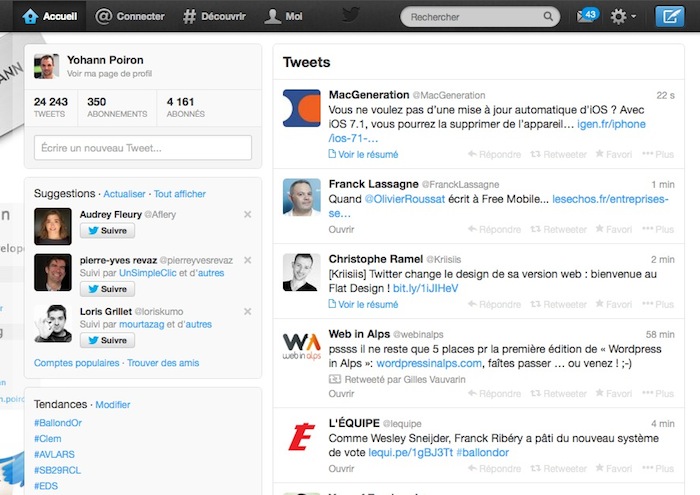Screen dimensions: 700x495
Task: Reply to the Franck Lassagne tweet
Action: 494,229
